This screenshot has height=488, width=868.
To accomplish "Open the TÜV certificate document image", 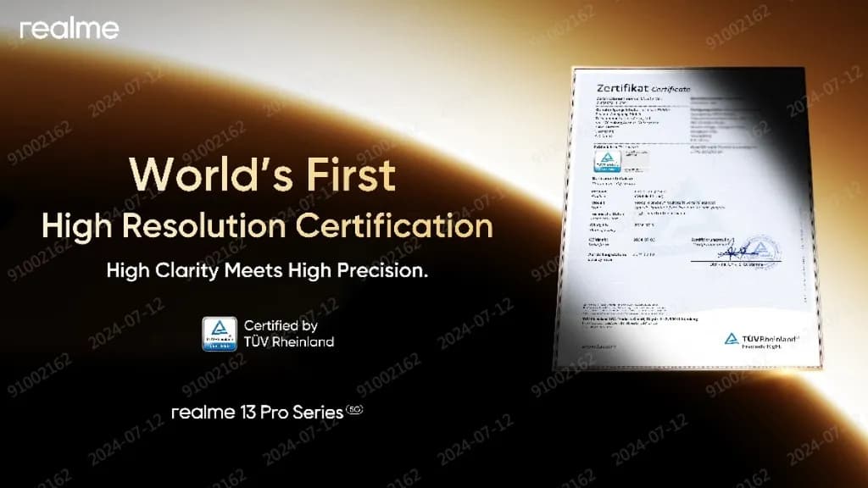I will point(692,220).
